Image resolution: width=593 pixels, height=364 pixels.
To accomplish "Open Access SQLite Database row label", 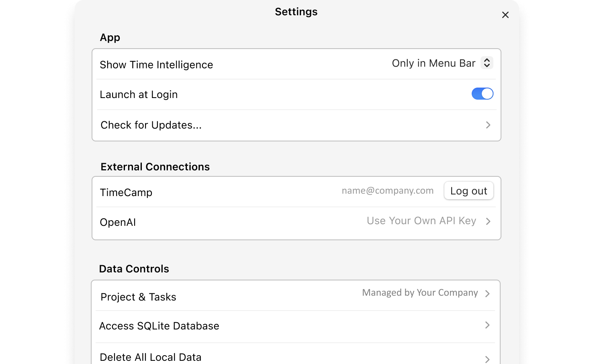I will click(x=159, y=326).
